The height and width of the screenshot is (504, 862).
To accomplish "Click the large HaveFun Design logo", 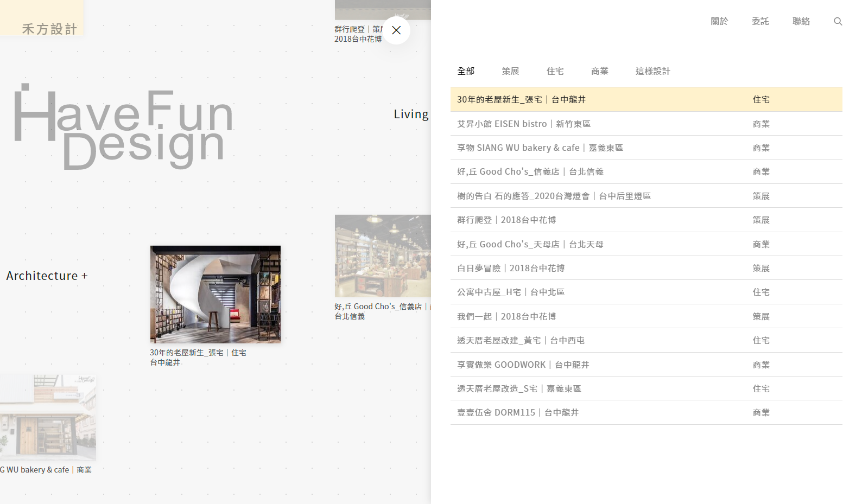I will (x=124, y=127).
